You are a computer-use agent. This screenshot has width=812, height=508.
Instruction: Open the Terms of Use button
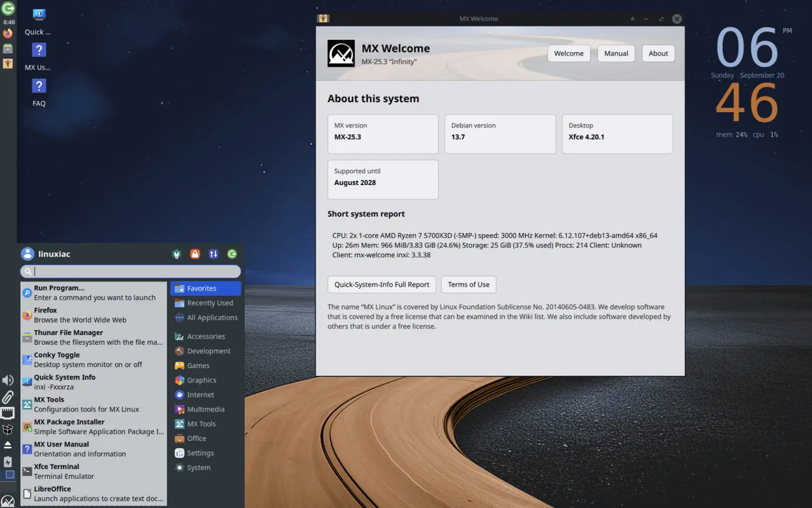pos(469,284)
